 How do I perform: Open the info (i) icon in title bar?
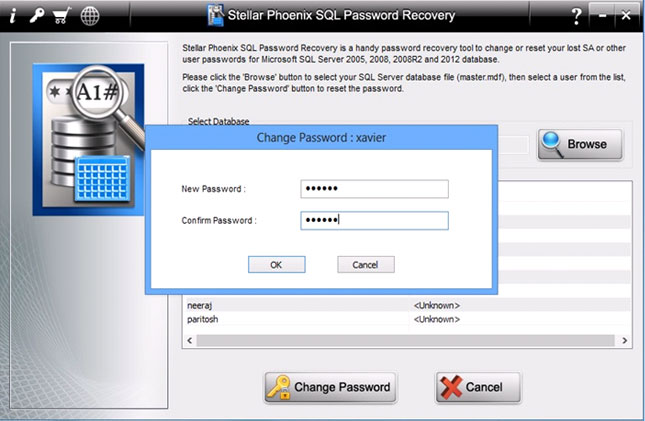13,16
